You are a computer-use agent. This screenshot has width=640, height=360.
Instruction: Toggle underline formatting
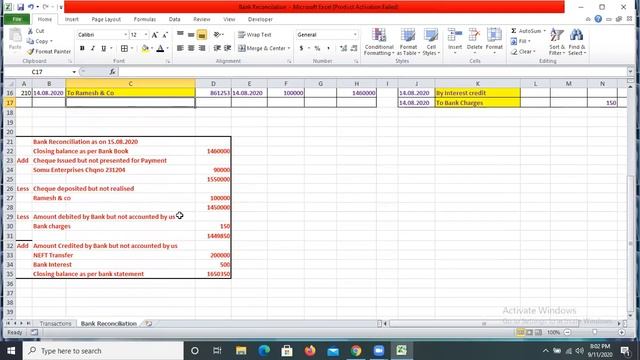(104, 48)
